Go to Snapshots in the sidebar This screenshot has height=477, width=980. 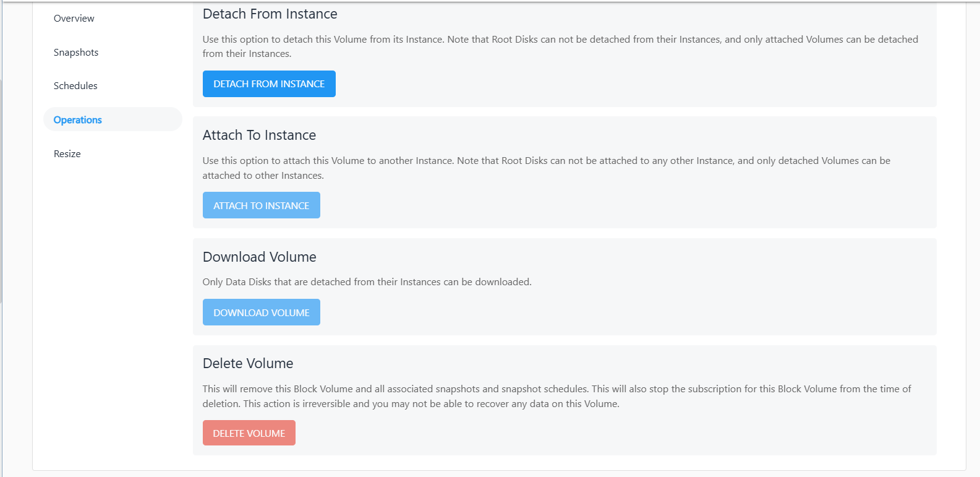point(76,53)
